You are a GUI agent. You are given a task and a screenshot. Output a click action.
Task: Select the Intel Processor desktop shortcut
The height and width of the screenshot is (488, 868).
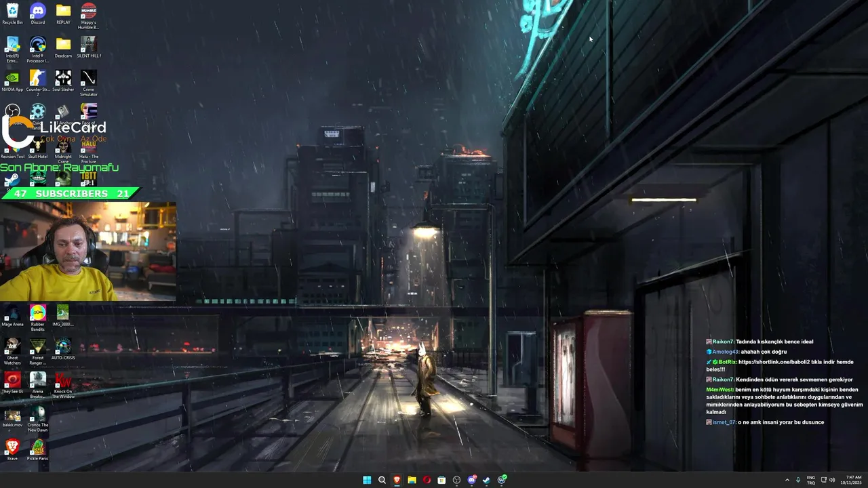click(38, 49)
